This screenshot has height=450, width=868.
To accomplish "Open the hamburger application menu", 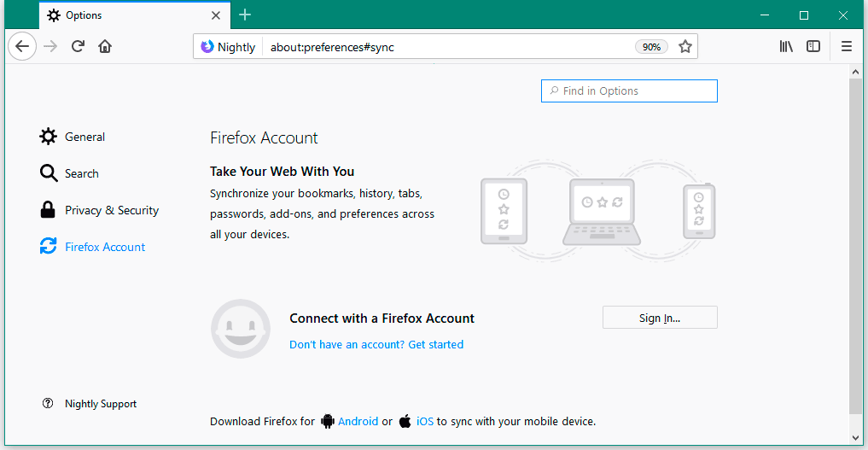I will (847, 47).
